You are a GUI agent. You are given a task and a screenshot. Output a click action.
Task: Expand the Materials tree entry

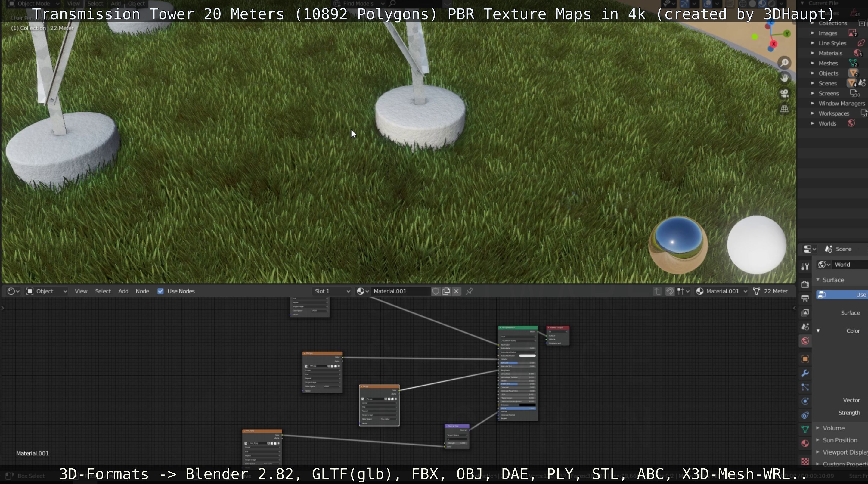click(x=812, y=53)
